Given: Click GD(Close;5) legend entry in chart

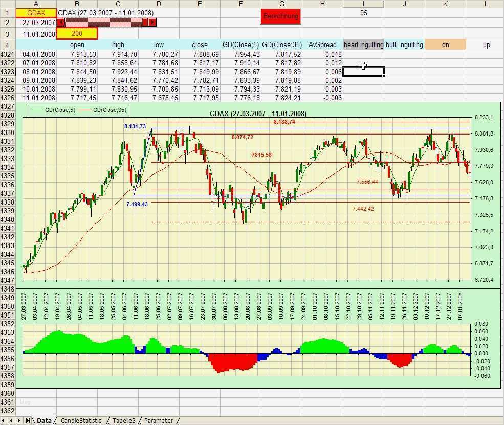Looking at the screenshot, I should [x=53, y=110].
